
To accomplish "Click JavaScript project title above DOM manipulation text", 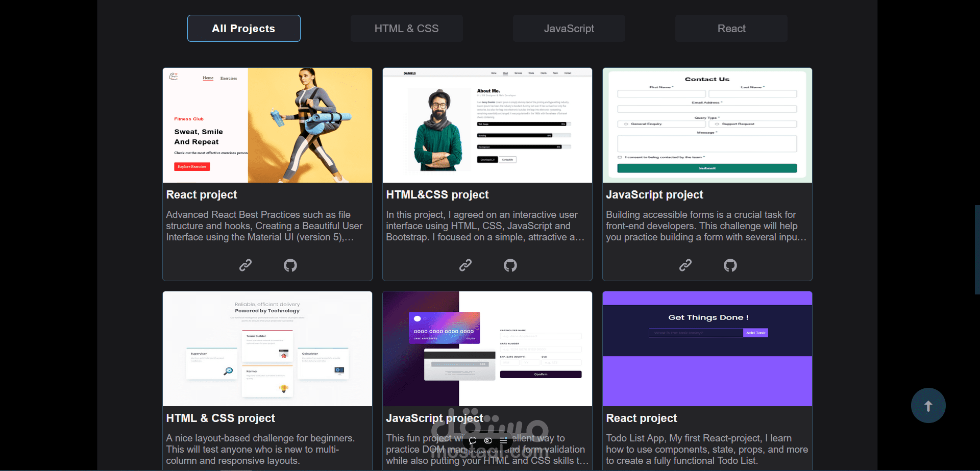I will click(x=434, y=418).
